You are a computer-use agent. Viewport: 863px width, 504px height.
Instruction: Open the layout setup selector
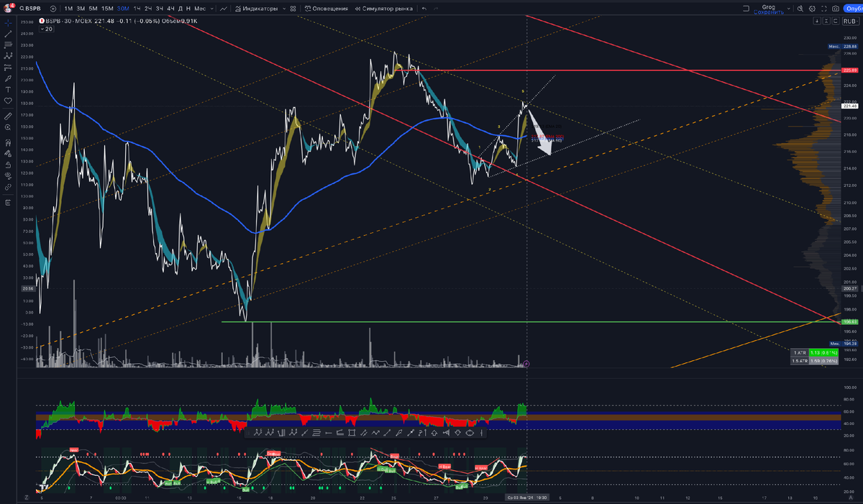(746, 9)
